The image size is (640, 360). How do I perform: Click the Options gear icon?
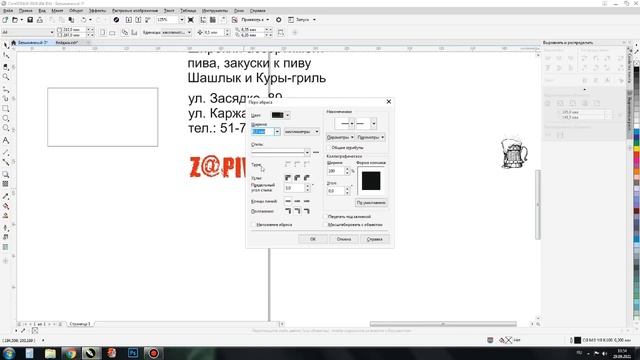pos(279,20)
